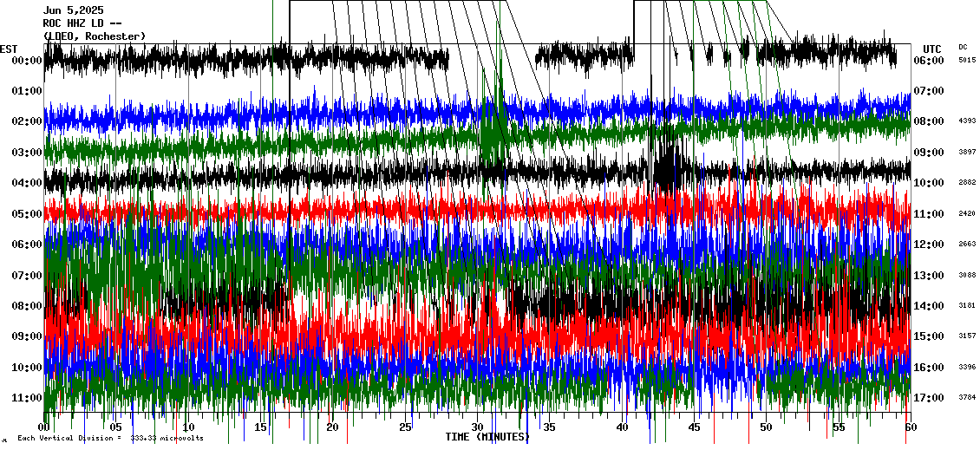
Task: Click the EST timezone label
Action: pyautogui.click(x=9, y=49)
